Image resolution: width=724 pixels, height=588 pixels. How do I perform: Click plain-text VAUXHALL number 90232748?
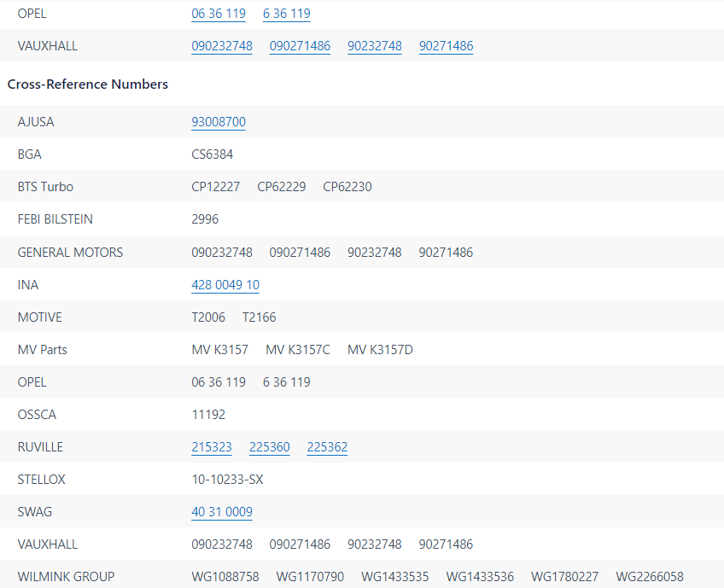375,544
